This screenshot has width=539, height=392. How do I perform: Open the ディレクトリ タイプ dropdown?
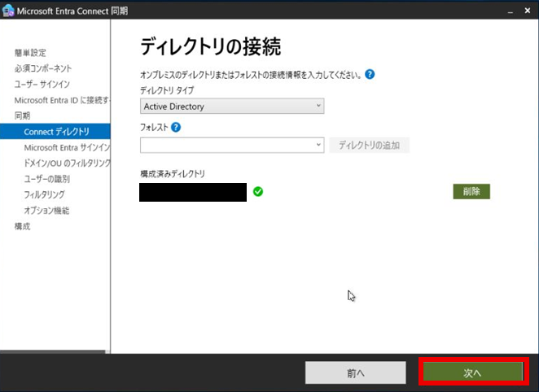pos(232,107)
